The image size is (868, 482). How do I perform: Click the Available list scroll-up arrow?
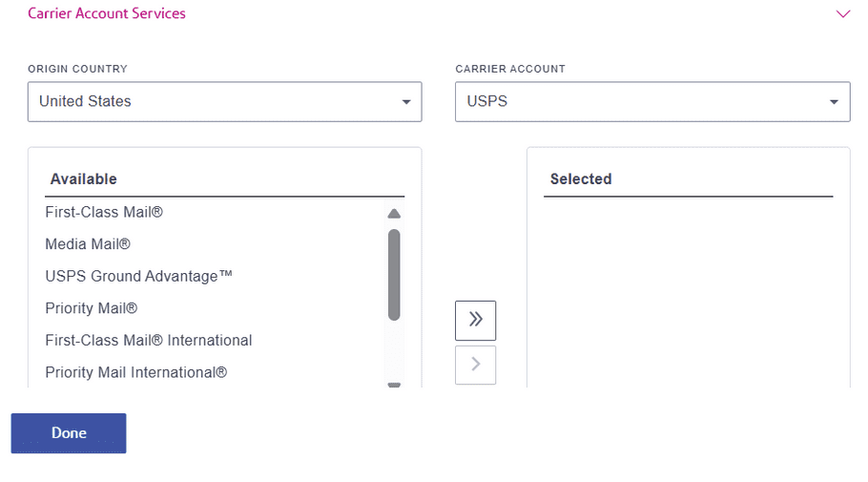(x=394, y=213)
